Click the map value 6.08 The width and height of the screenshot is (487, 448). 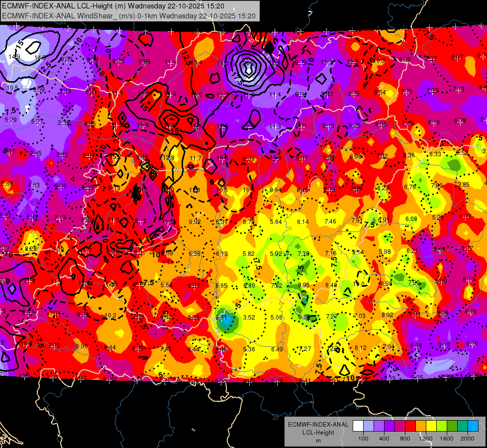pos(411,219)
